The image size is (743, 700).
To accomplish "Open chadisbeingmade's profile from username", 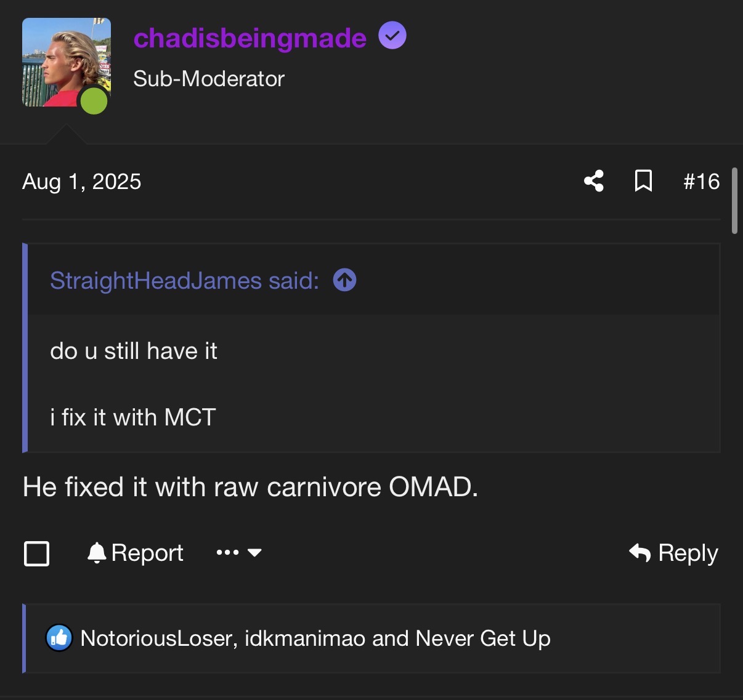I will coord(250,38).
